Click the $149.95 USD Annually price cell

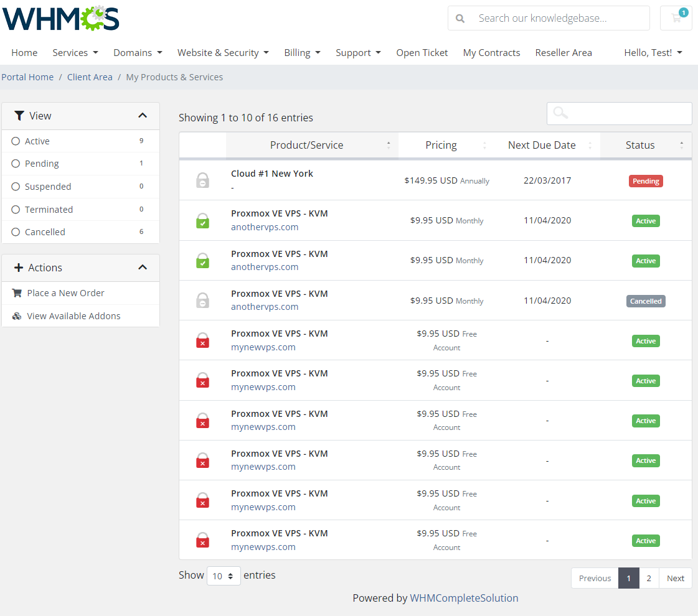(x=446, y=180)
